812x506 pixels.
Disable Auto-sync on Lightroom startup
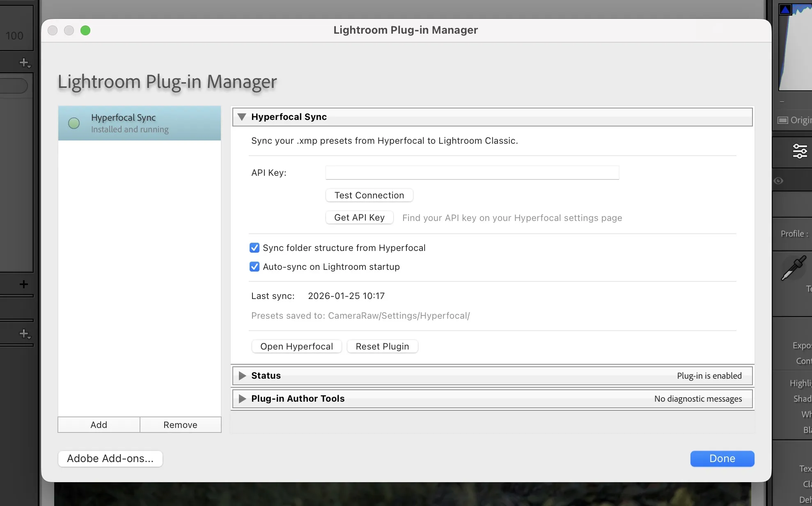(254, 267)
